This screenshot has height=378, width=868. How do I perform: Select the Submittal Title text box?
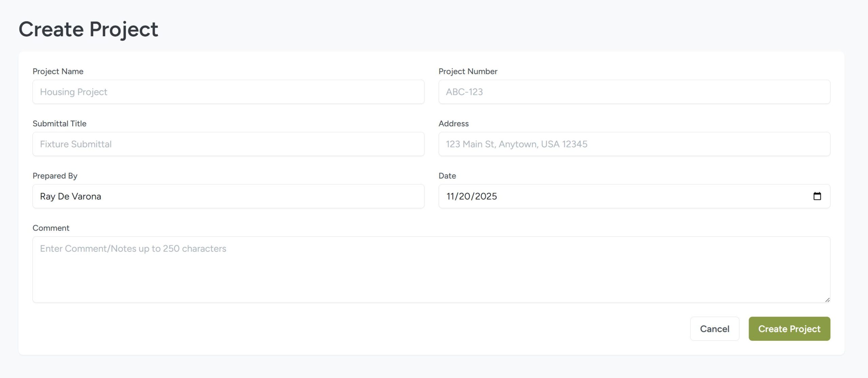228,144
